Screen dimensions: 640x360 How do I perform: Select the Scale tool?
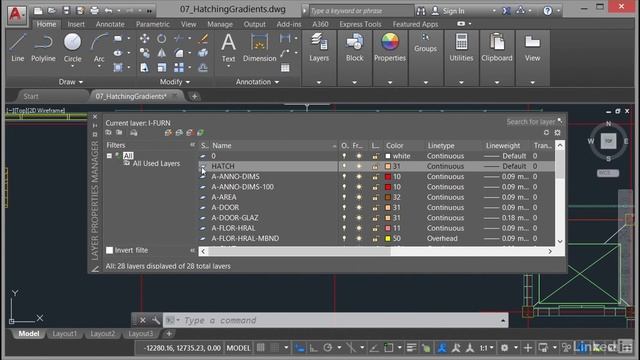click(162, 67)
